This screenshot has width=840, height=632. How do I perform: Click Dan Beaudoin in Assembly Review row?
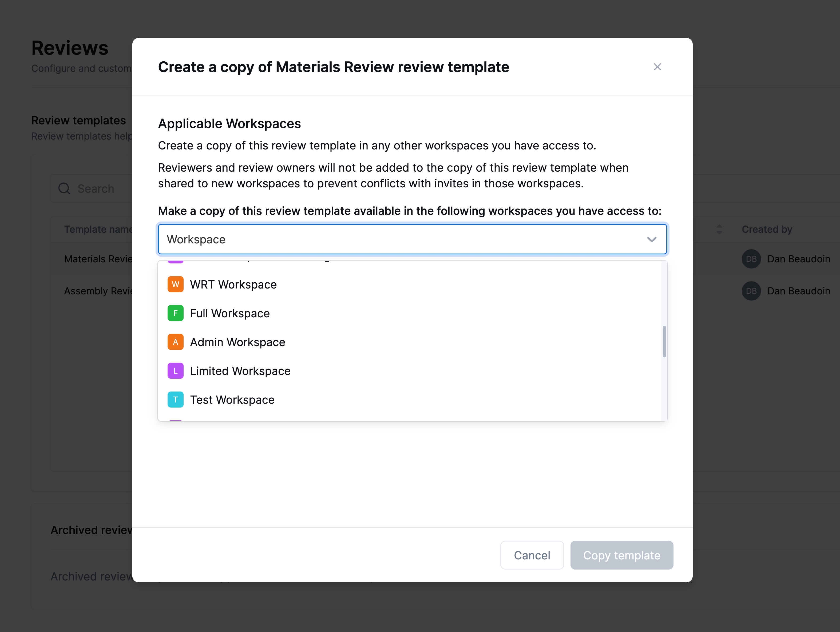799,291
